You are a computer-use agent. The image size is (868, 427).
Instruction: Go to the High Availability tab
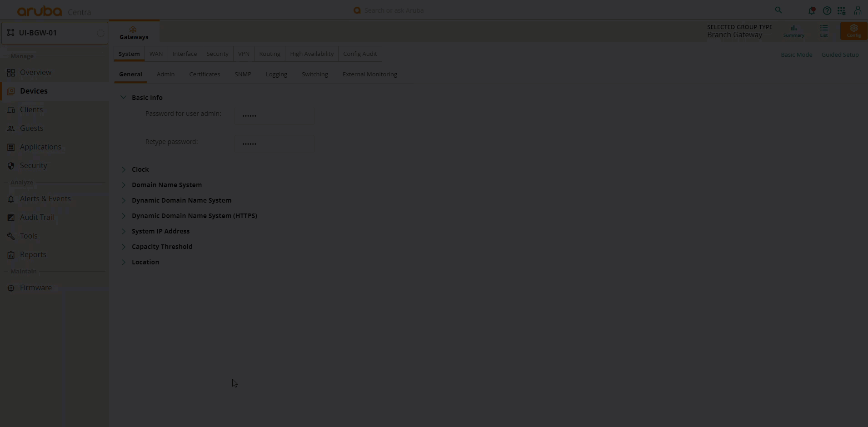tap(311, 54)
